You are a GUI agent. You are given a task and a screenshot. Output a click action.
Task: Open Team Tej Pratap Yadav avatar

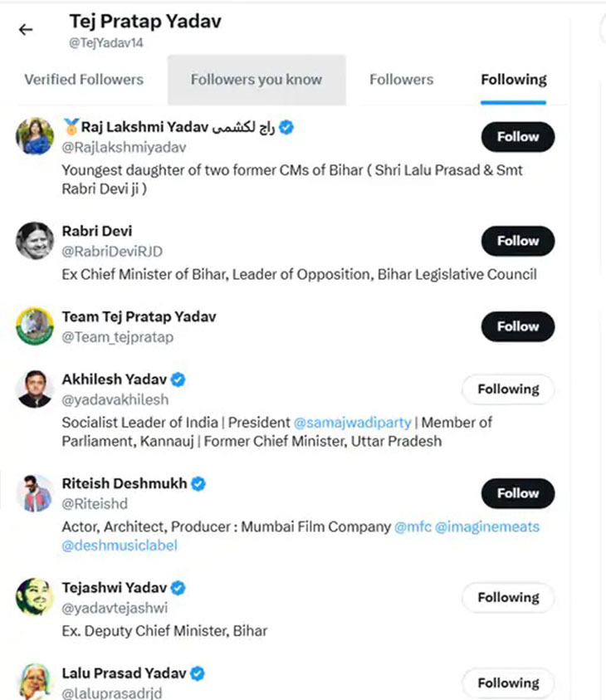click(x=35, y=326)
